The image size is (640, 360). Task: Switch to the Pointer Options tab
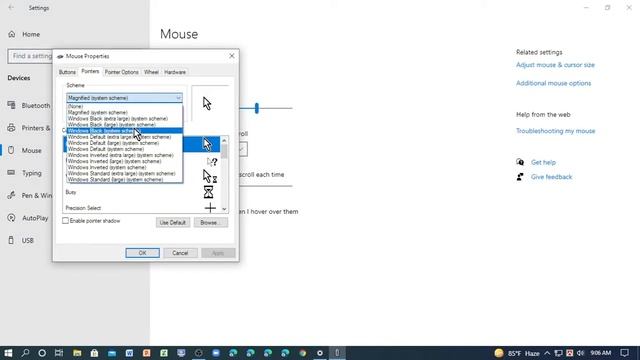[122, 72]
